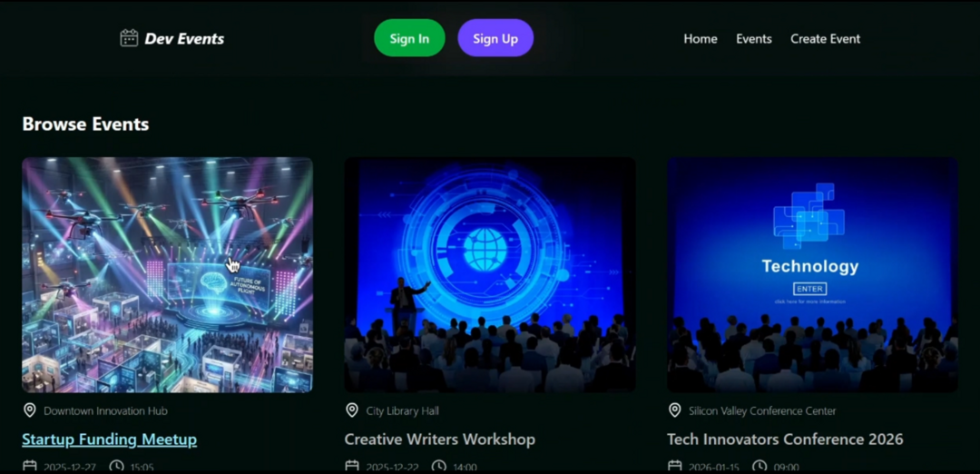Click the Dev Events calendar logo icon

click(129, 38)
